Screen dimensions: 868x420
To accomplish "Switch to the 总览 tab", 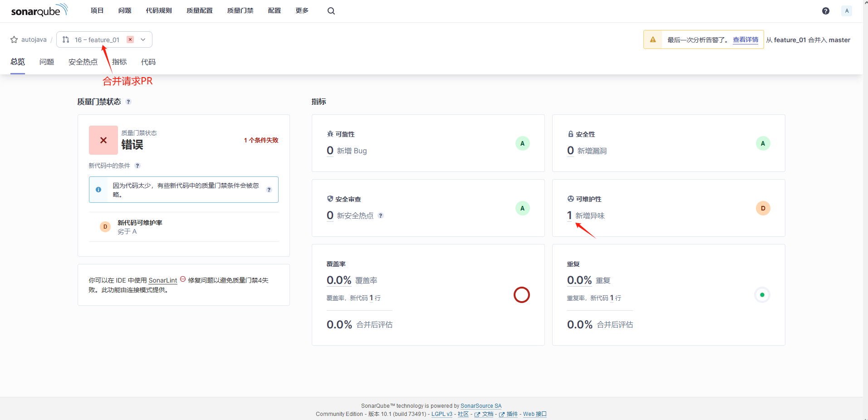I will click(x=18, y=62).
